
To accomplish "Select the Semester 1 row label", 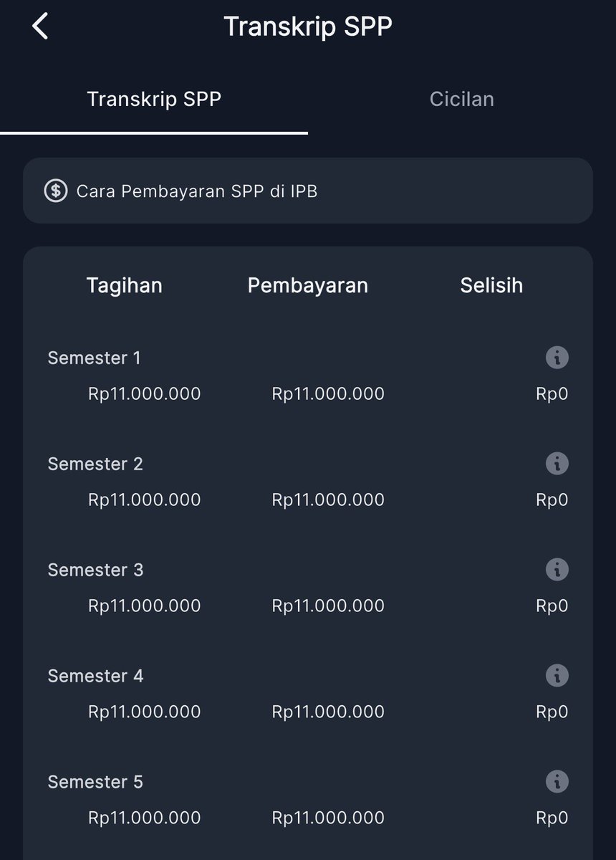I will pos(95,358).
